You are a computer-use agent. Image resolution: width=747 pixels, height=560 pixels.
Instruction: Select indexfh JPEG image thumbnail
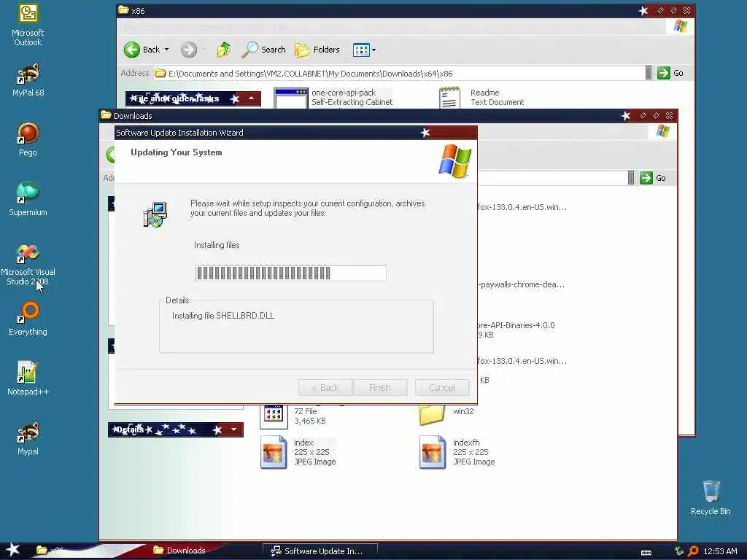[433, 452]
